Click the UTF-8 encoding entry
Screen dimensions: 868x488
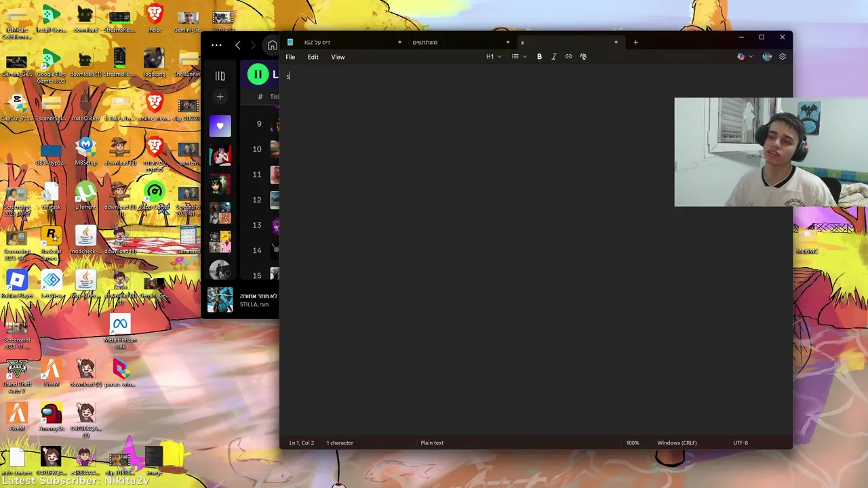741,443
